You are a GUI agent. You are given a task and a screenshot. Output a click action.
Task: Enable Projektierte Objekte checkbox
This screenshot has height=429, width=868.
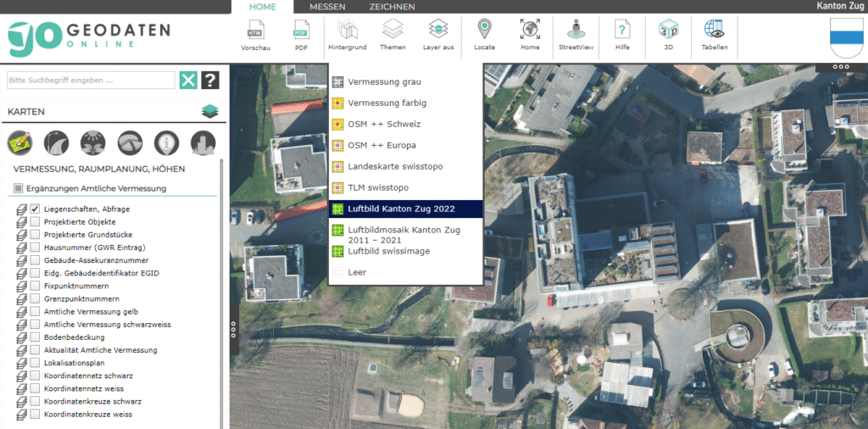(36, 221)
